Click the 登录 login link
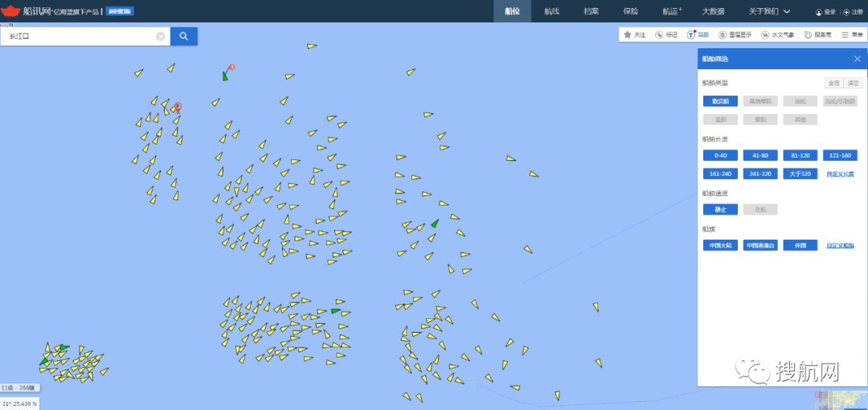 [x=825, y=12]
